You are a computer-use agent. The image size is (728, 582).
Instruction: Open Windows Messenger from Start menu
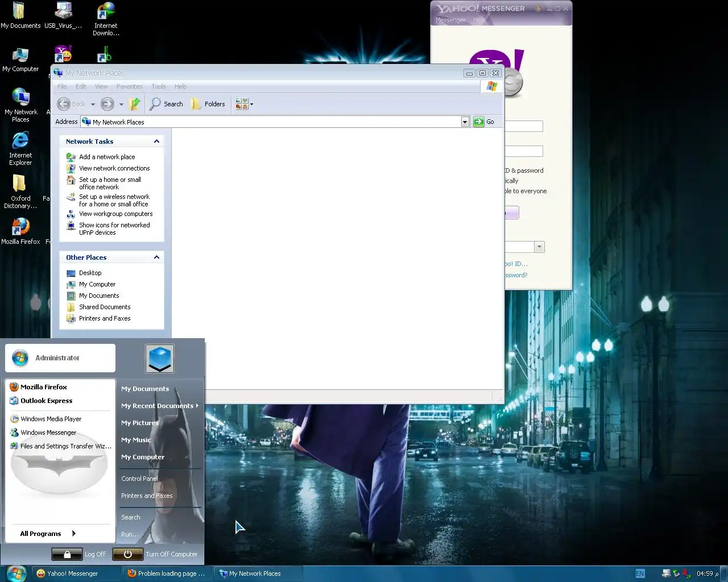pos(60,433)
